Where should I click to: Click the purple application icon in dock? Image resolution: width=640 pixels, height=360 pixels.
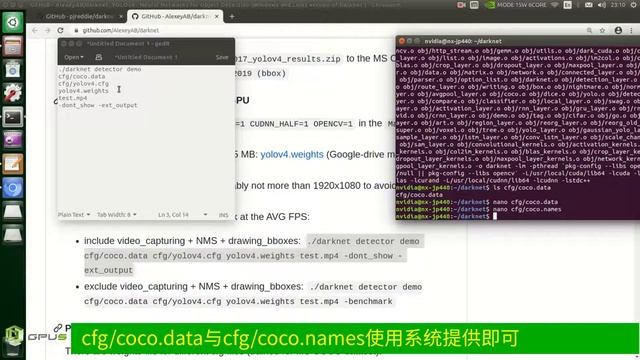(x=13, y=140)
